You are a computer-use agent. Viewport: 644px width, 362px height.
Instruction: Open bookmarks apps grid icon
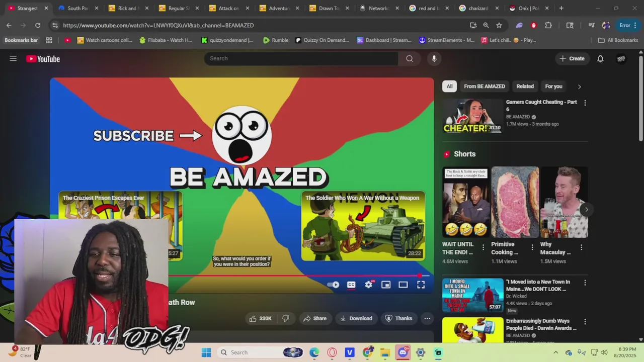point(49,40)
